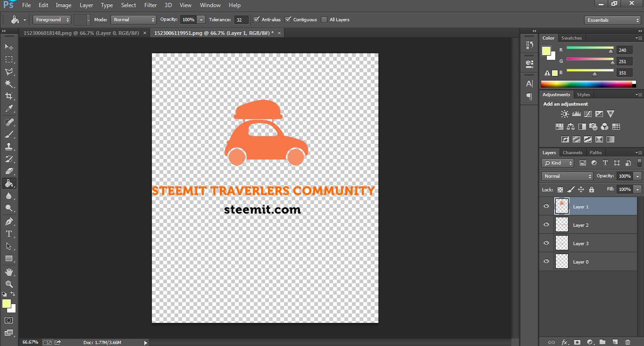Select the Brush tool
644x346 pixels.
(x=9, y=134)
